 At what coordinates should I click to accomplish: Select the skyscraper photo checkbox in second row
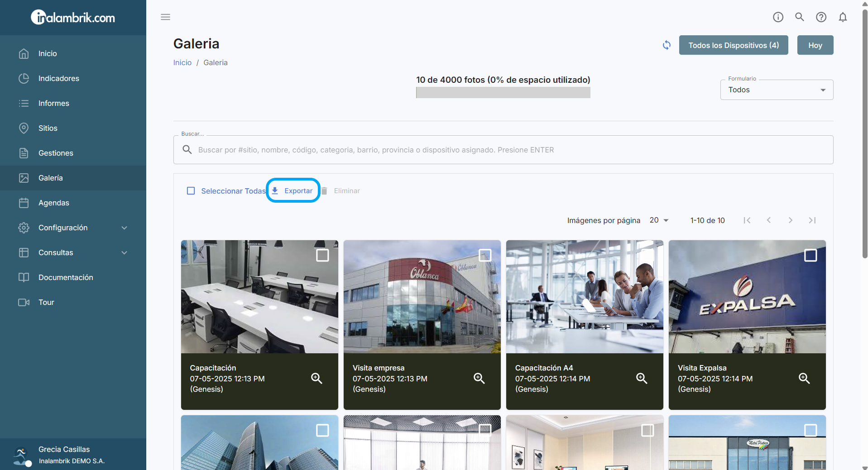[322, 430]
